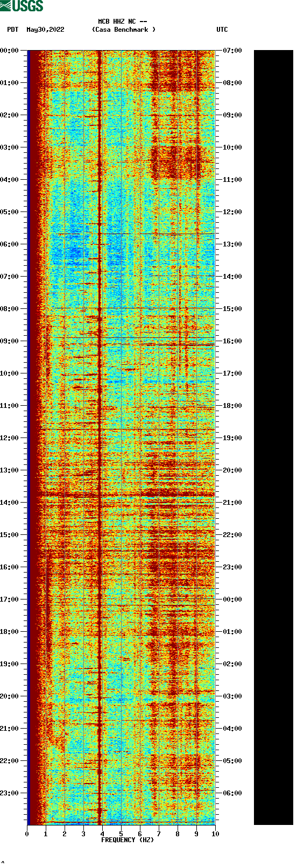Click the UTC time label 01:00
This screenshot has height=868, width=297.
point(232,632)
